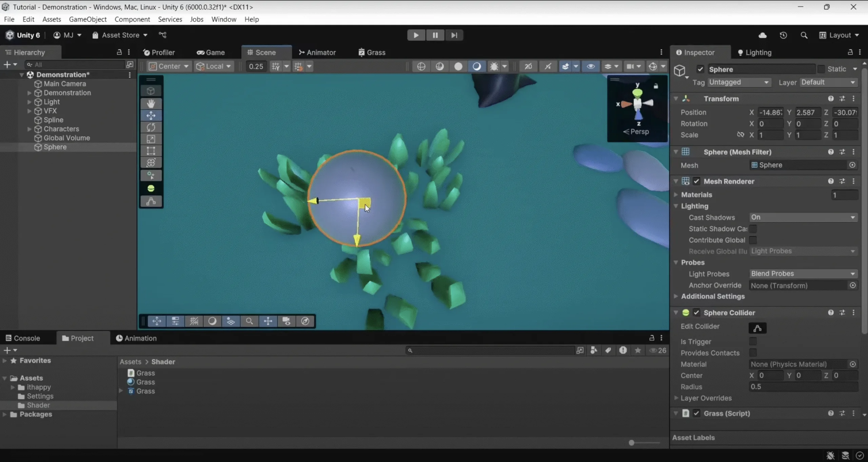The image size is (868, 462).
Task: Open the GameObject menu
Action: click(87, 19)
